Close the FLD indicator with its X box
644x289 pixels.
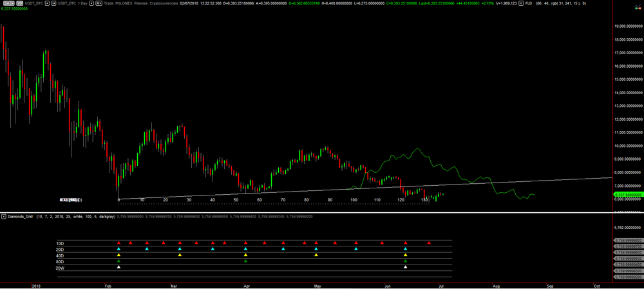pos(521,3)
